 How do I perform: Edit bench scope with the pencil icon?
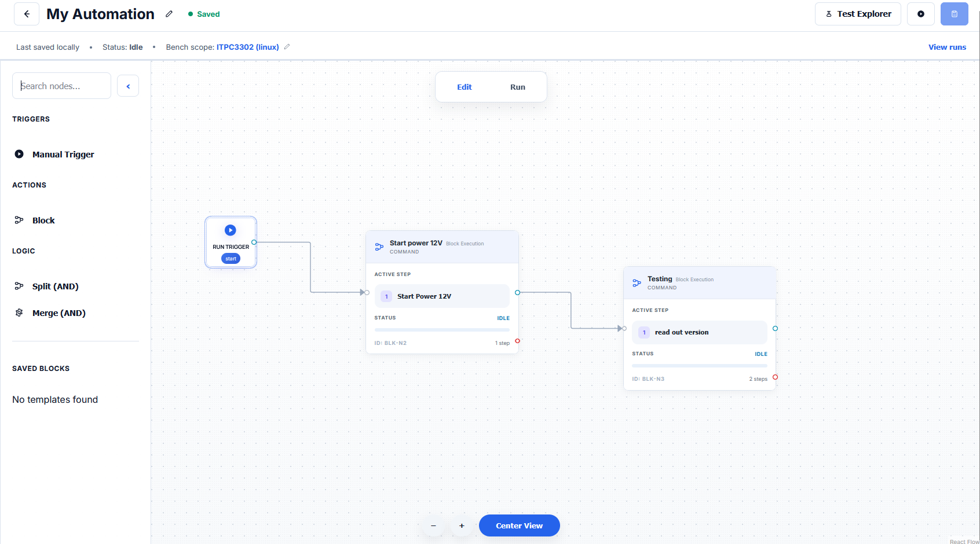coord(287,47)
